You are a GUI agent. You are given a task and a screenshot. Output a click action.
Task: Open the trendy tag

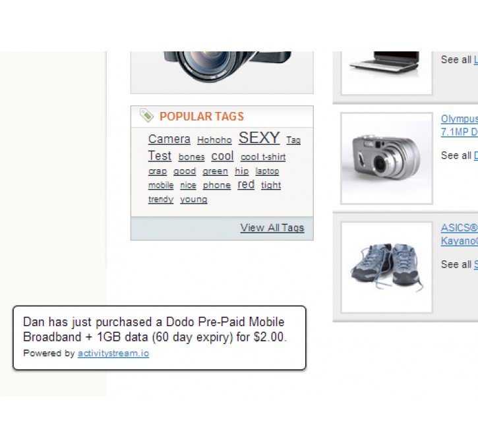pos(161,200)
